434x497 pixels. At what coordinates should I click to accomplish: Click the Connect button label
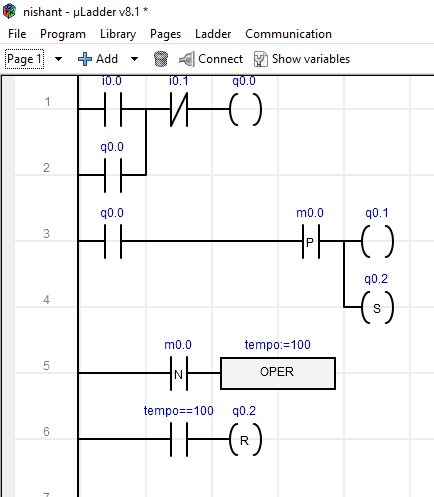[220, 59]
